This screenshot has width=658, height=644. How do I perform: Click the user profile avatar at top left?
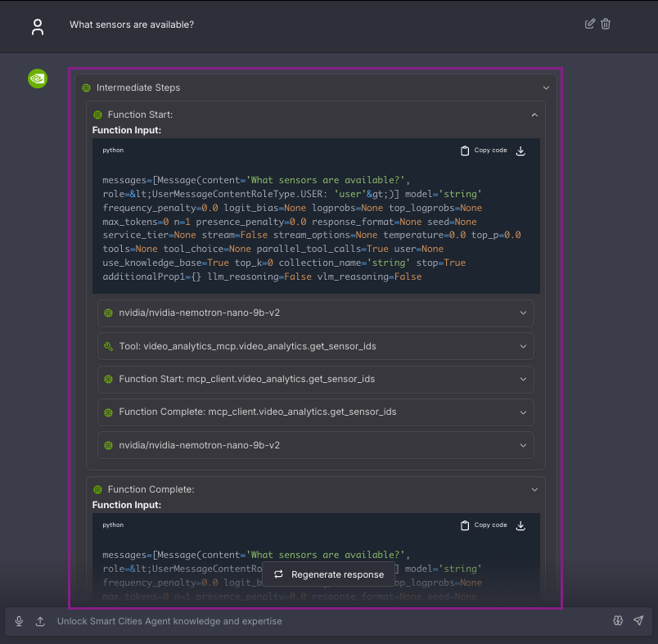[x=37, y=26]
